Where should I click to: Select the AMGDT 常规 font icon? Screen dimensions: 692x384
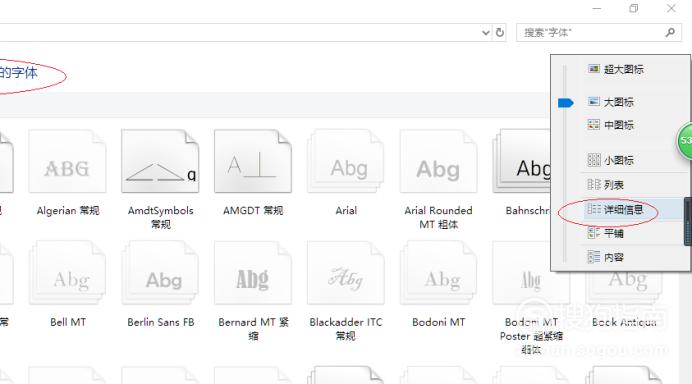253,162
